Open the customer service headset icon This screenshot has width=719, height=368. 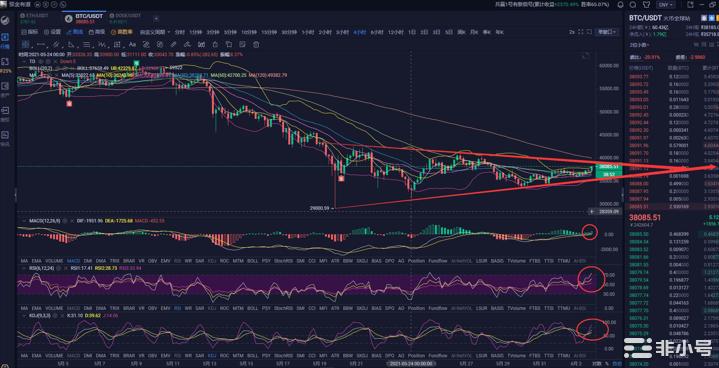(x=633, y=4)
